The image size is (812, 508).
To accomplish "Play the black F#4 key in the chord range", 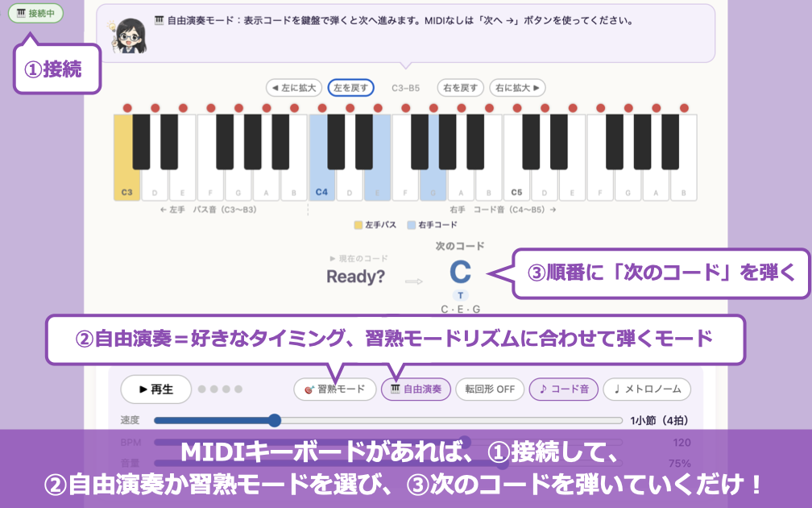I will 420,142.
